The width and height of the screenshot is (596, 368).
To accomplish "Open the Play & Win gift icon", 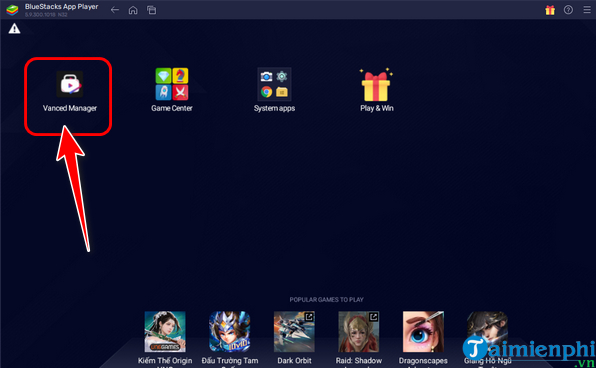I will tap(376, 85).
